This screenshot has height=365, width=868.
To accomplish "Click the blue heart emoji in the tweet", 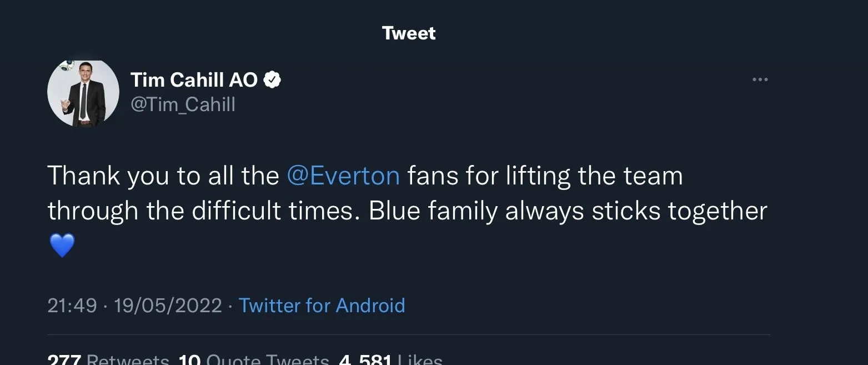I will 62,246.
